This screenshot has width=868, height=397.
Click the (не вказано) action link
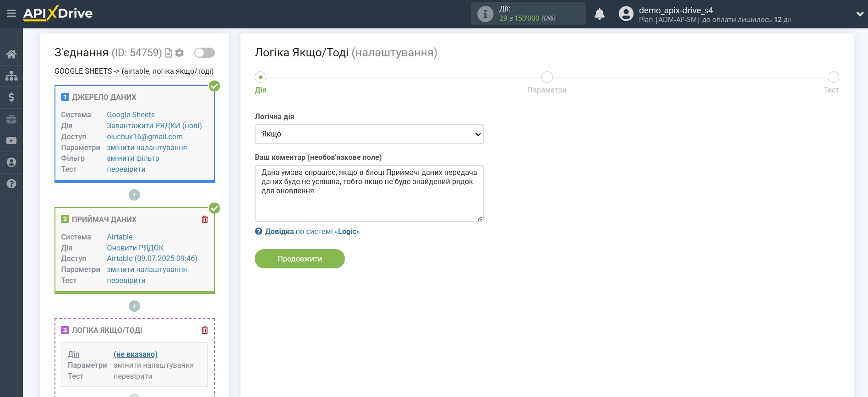tap(136, 354)
